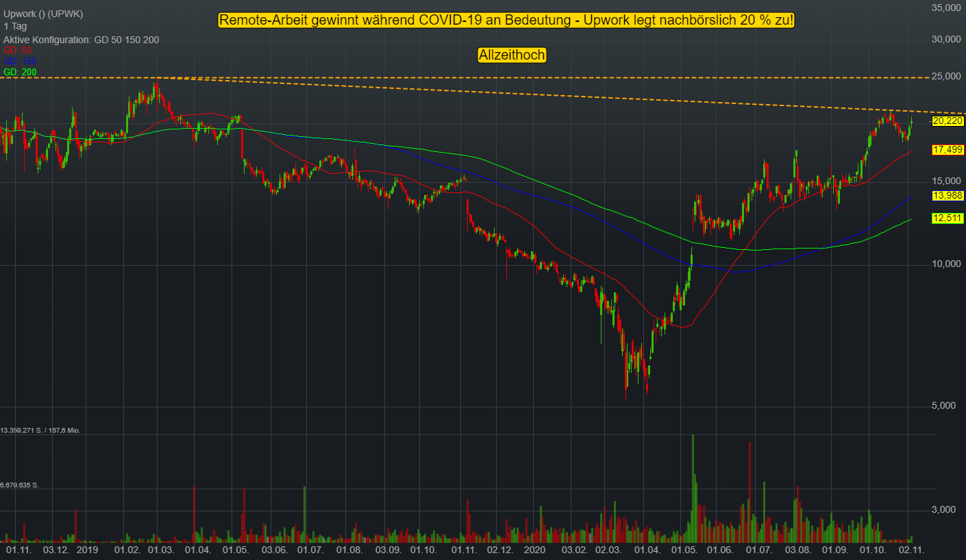Click the 2020 year label on time axis

click(534, 550)
